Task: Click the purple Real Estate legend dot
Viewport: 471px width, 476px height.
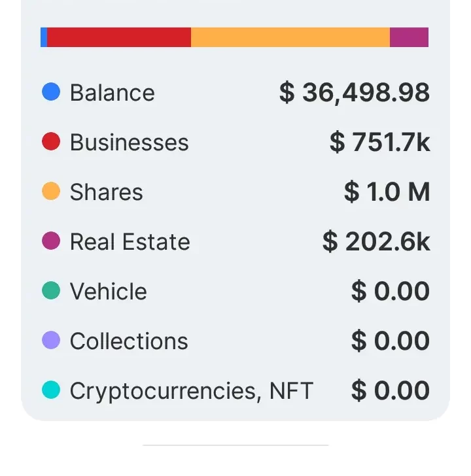Action: (51, 241)
